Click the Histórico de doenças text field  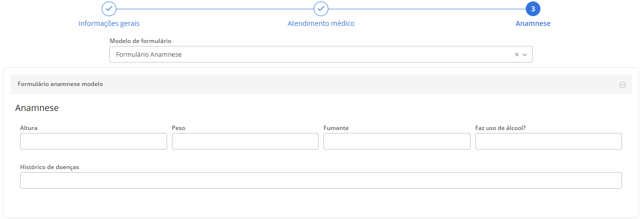tap(321, 180)
